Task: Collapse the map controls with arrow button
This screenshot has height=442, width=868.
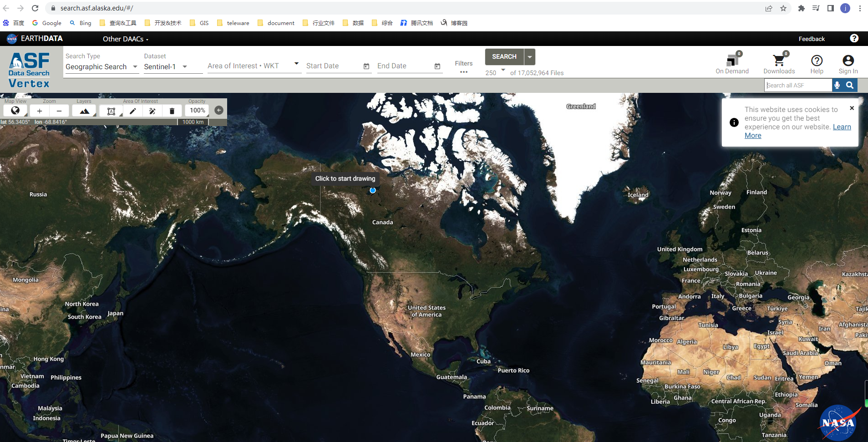Action: 219,110
